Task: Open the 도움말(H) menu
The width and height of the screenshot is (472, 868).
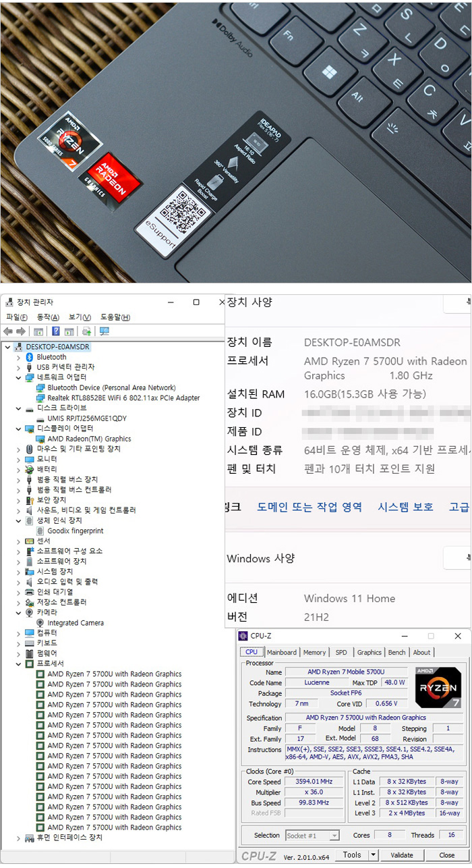Action: coord(115,317)
